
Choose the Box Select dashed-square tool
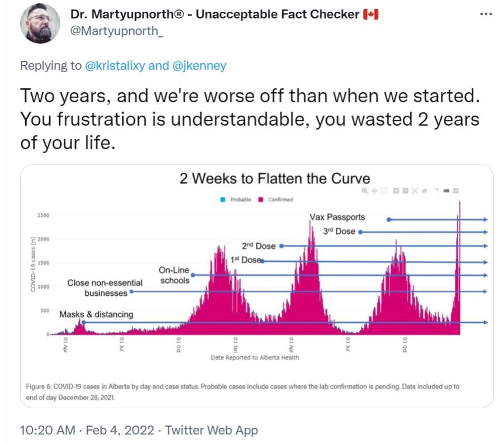[383, 191]
